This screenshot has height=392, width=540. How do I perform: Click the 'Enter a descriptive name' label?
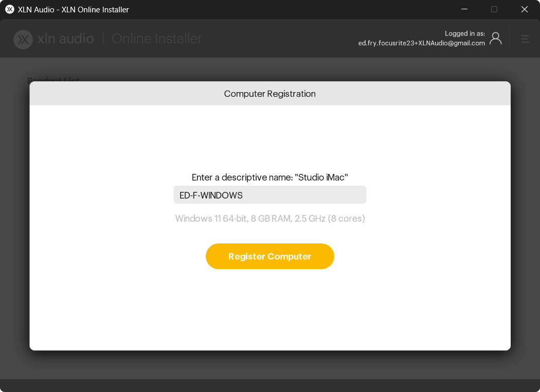pos(269,177)
